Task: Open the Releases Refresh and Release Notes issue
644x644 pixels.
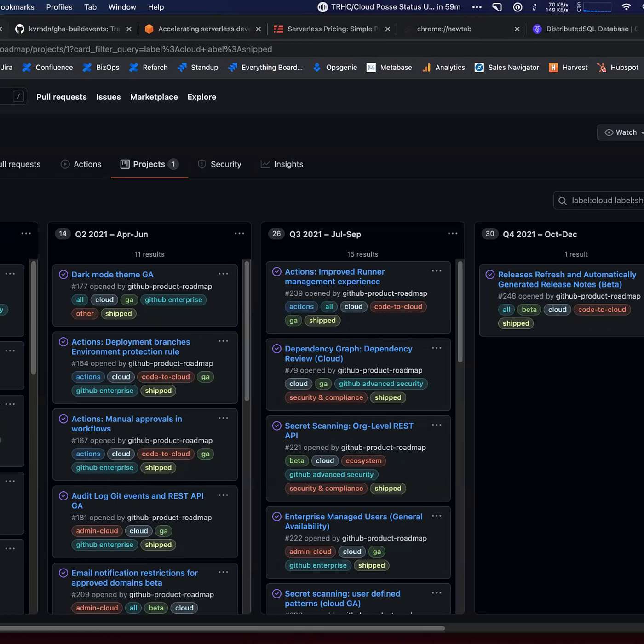Action: click(x=567, y=280)
